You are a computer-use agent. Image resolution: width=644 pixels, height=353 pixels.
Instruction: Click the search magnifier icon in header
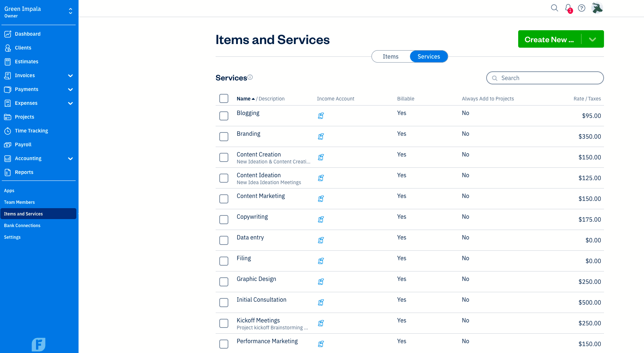click(x=554, y=8)
